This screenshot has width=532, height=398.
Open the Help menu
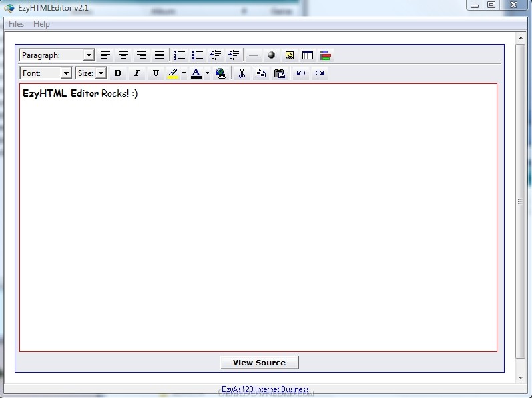pyautogui.click(x=41, y=24)
